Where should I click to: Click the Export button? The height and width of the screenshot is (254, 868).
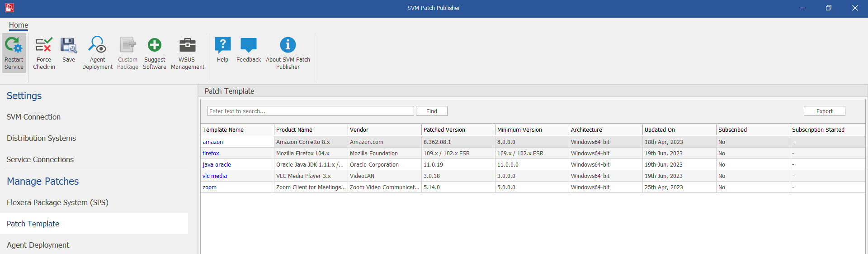pos(824,111)
